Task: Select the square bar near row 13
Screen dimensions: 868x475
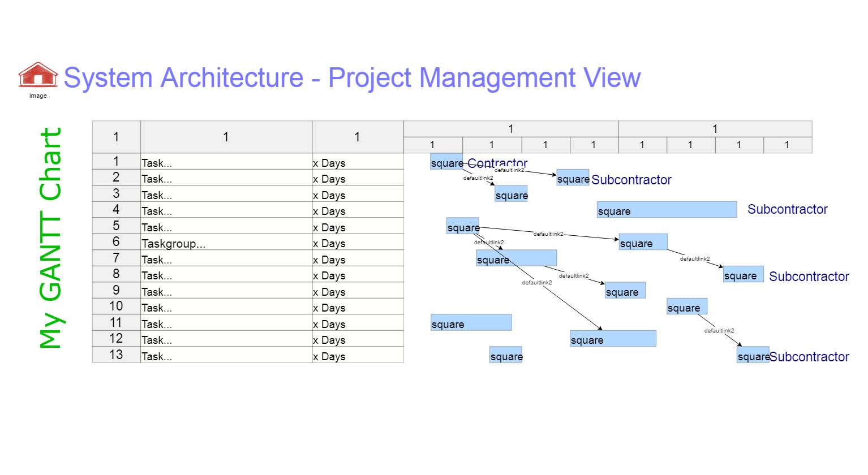Action: pyautogui.click(x=506, y=356)
